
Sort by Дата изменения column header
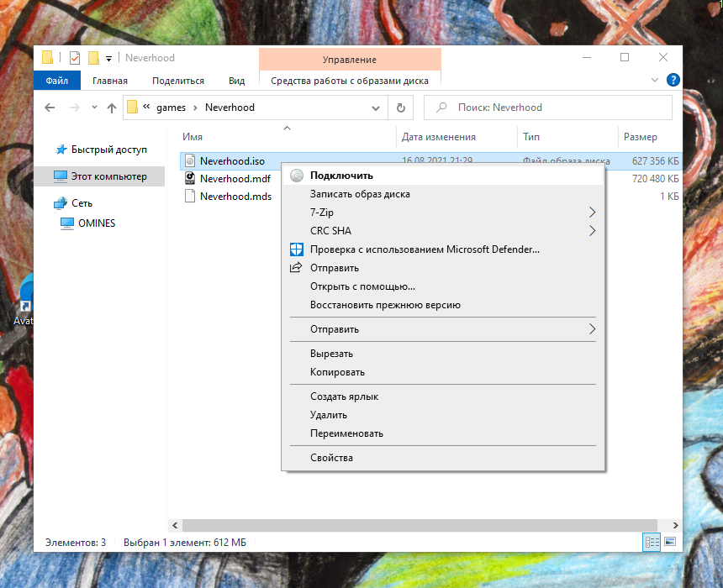point(439,137)
